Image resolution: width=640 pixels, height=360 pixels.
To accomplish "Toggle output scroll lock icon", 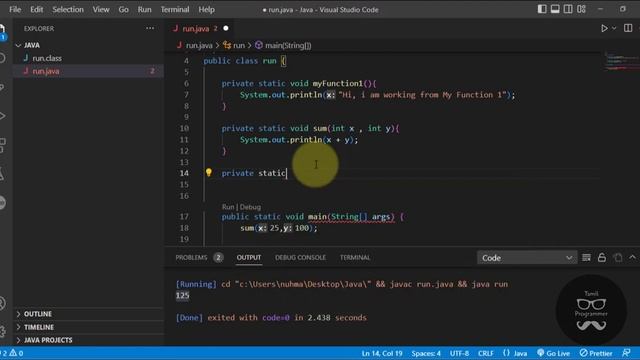I will pos(602,258).
